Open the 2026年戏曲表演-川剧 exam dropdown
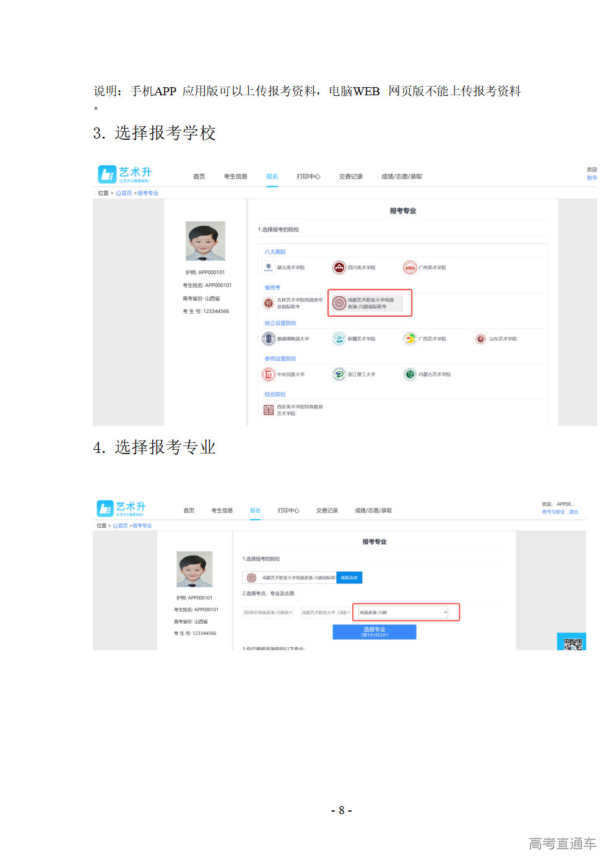This screenshot has width=614, height=868. (x=268, y=612)
